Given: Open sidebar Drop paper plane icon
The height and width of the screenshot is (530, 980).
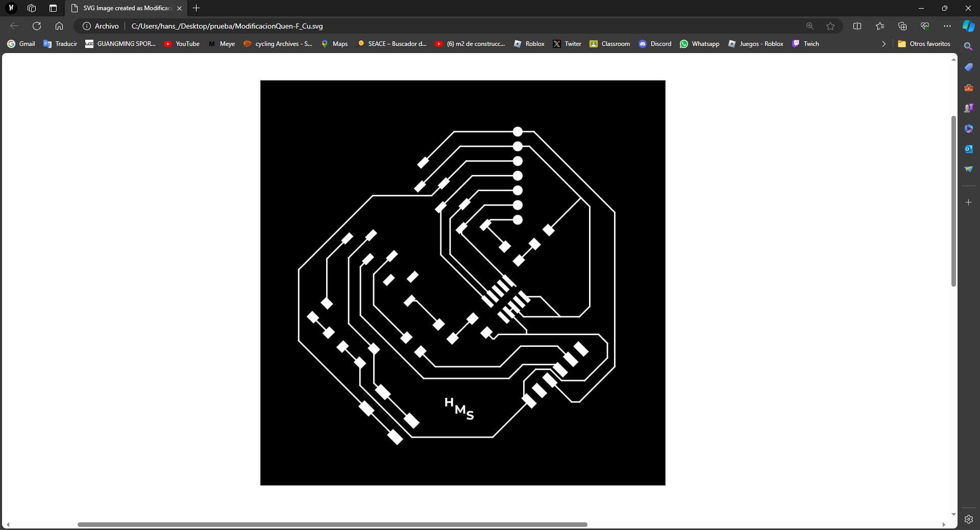Looking at the screenshot, I should tap(968, 169).
